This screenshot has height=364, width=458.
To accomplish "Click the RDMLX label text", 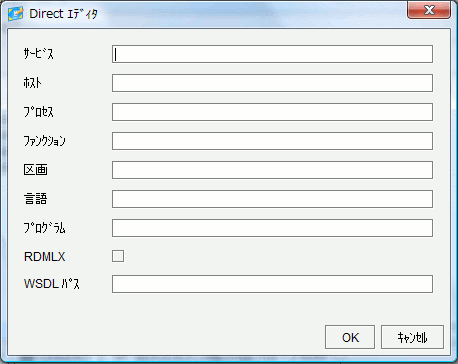I will coord(45,257).
